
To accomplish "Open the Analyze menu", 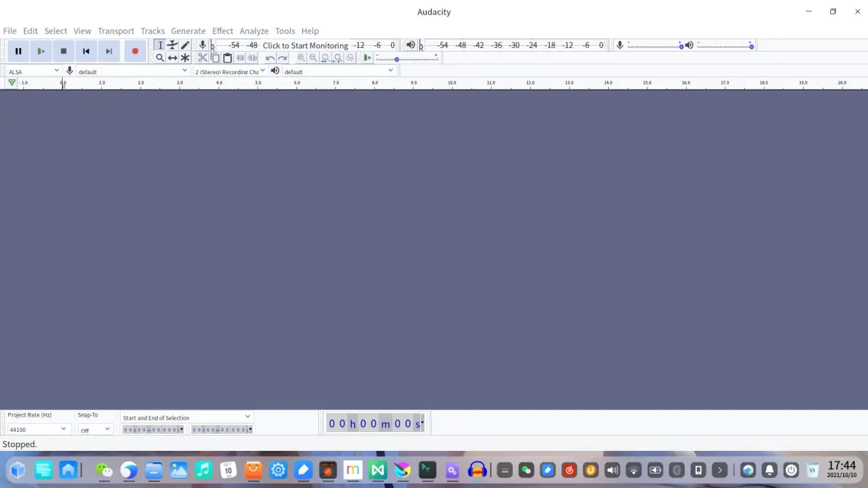I will (x=254, y=31).
